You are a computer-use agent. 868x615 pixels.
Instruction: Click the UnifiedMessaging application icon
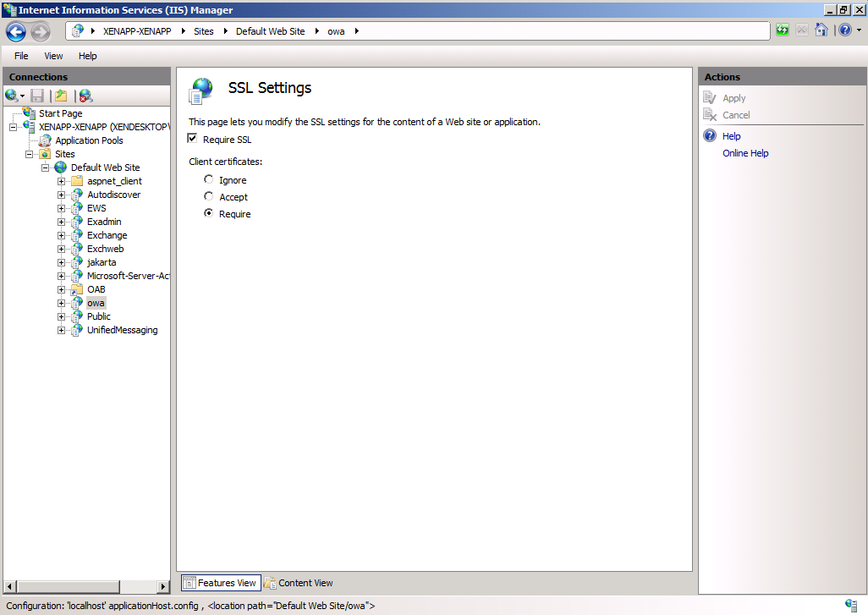[77, 330]
